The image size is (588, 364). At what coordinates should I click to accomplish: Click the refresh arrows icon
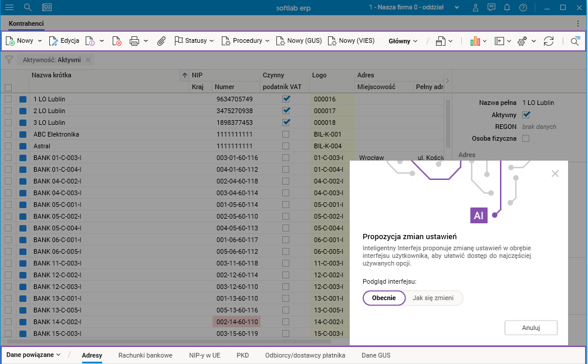(x=549, y=41)
